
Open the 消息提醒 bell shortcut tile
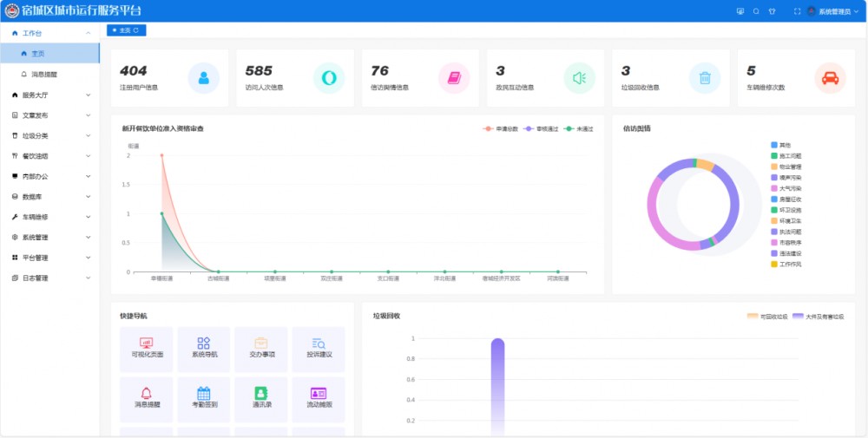(x=146, y=399)
